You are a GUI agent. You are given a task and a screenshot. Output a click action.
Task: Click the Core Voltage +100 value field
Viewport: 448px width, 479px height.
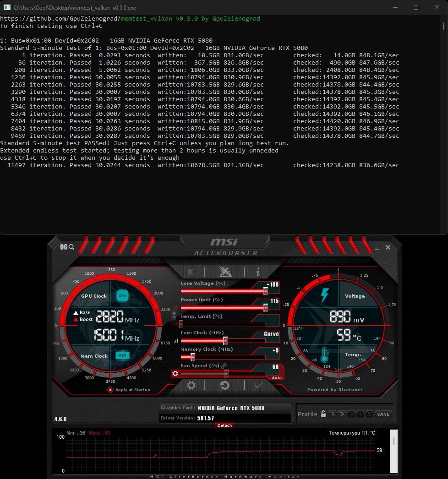click(x=272, y=284)
